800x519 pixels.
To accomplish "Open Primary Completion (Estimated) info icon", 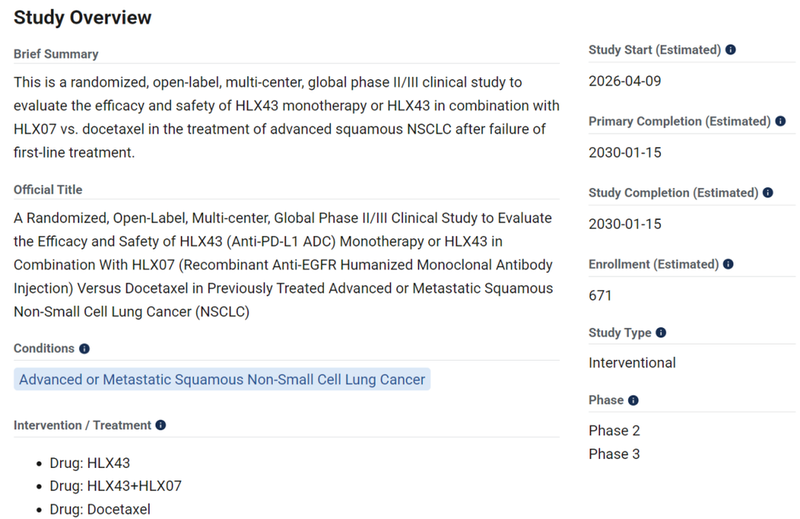I will pos(779,121).
